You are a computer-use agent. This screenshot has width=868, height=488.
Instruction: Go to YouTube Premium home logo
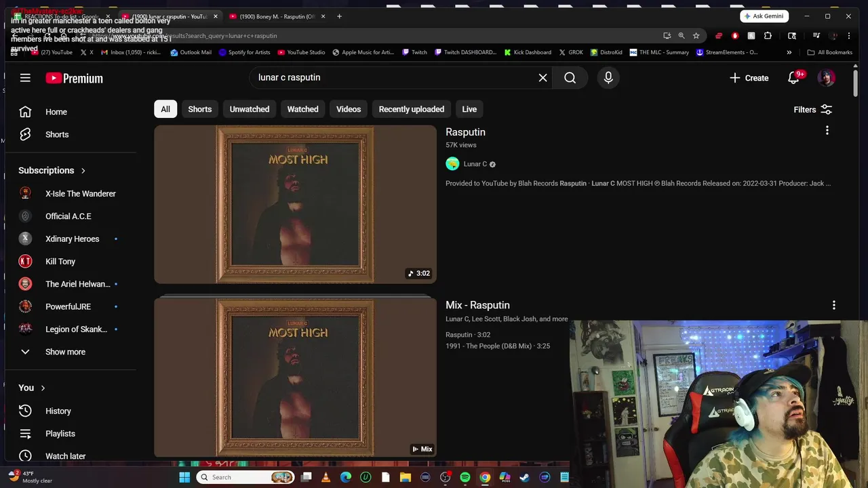(x=75, y=78)
